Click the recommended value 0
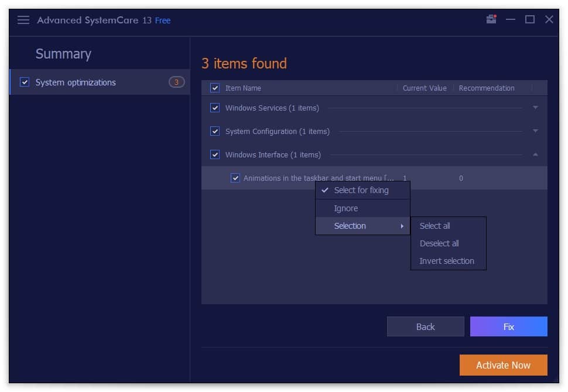 tap(461, 178)
